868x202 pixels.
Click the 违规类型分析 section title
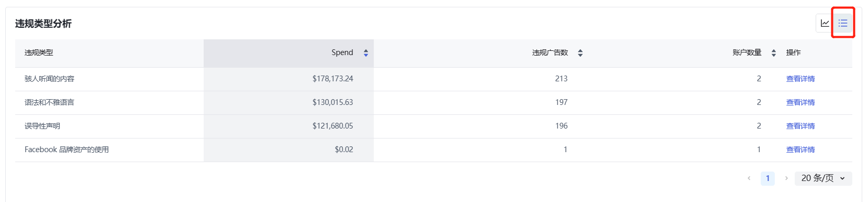point(43,24)
